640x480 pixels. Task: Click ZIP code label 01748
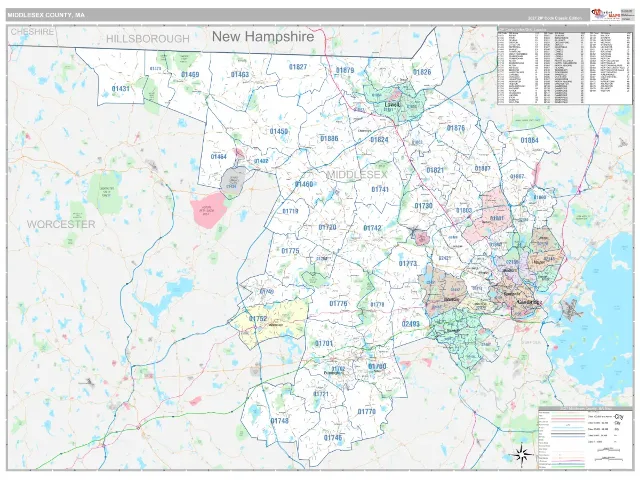280,421
